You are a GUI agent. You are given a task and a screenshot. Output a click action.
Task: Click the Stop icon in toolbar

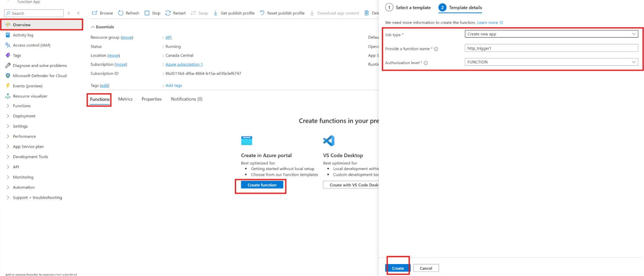tap(147, 13)
